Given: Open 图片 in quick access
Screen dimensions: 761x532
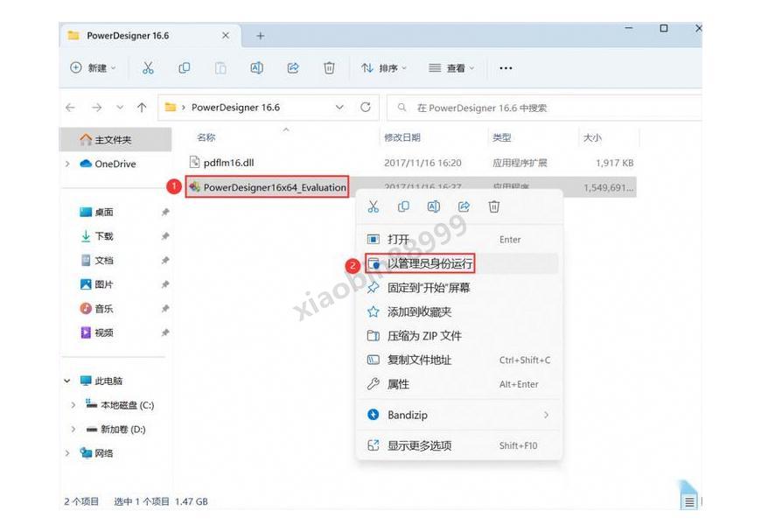Looking at the screenshot, I should click(96, 284).
